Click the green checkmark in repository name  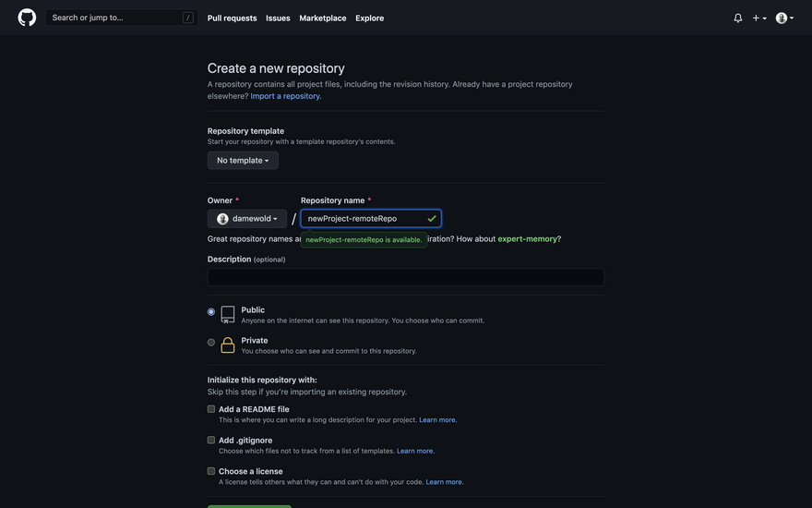pos(431,219)
